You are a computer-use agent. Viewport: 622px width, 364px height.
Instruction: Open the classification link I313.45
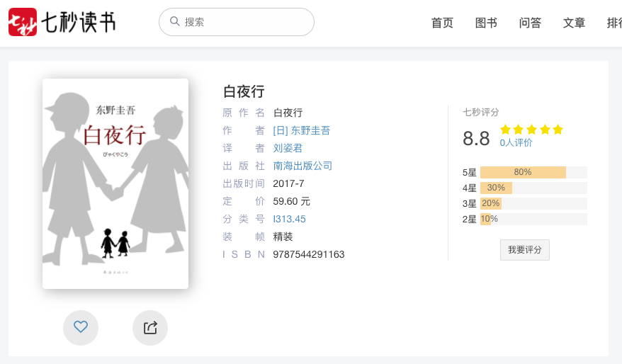pyautogui.click(x=289, y=219)
